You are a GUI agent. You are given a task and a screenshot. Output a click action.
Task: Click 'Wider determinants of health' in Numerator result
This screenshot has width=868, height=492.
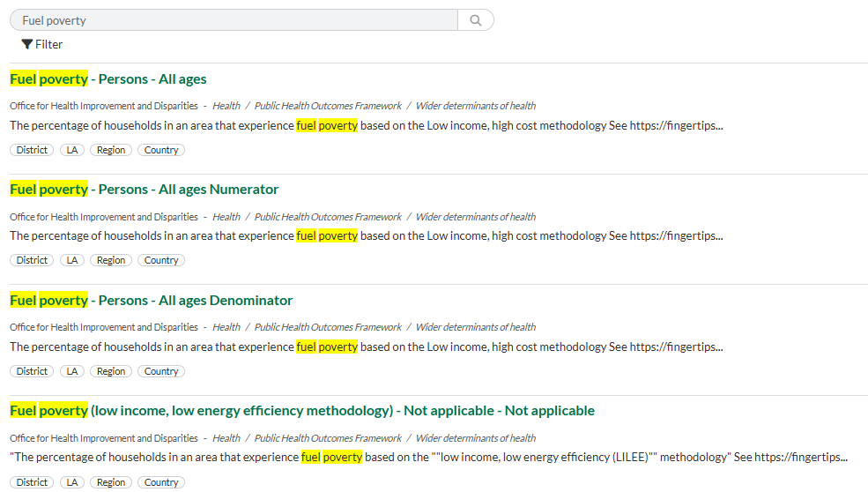(x=476, y=217)
